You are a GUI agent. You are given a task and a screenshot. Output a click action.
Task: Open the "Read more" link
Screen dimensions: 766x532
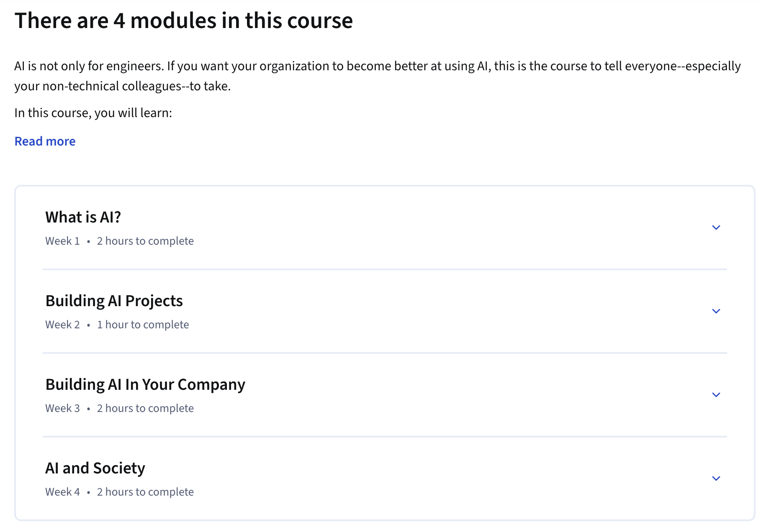pyautogui.click(x=45, y=141)
